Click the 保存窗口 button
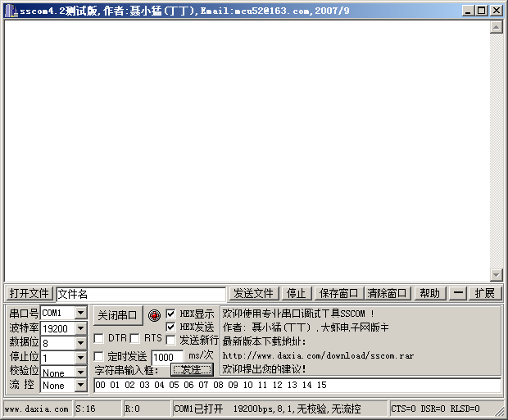 pyautogui.click(x=339, y=293)
